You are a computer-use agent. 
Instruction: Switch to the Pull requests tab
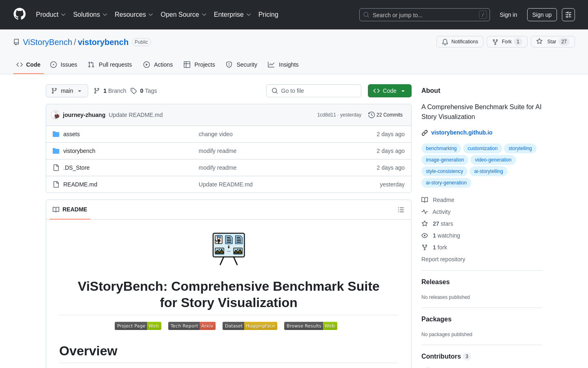tap(110, 65)
